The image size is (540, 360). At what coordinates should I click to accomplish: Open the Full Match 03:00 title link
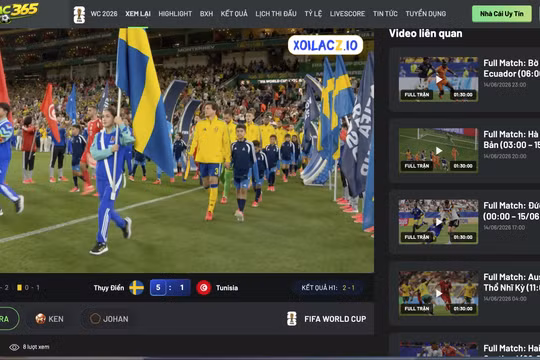pyautogui.click(x=511, y=140)
